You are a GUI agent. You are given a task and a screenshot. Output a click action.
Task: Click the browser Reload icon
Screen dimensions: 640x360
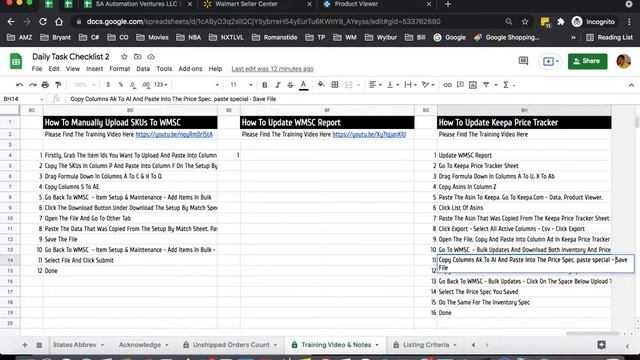[x=43, y=22]
